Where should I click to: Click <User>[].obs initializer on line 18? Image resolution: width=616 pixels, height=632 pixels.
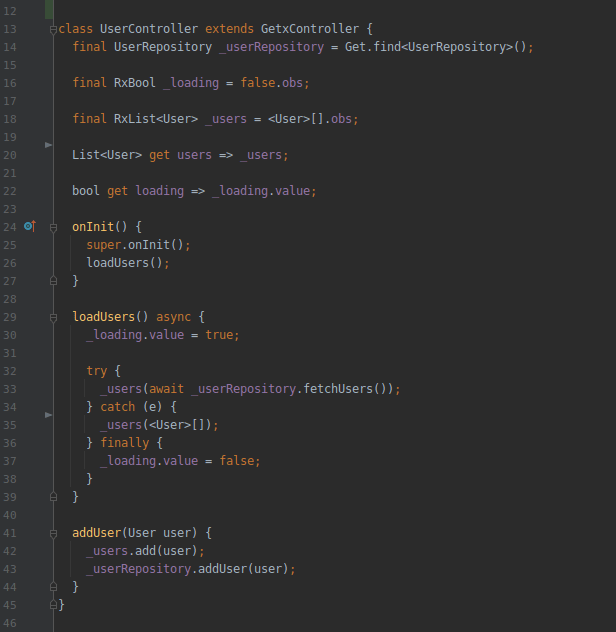(x=310, y=119)
